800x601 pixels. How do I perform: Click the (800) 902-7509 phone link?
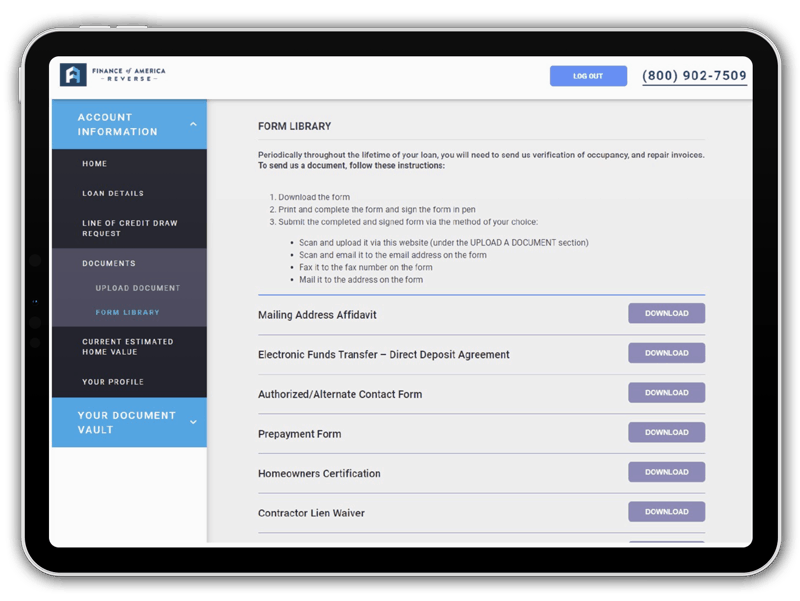(694, 76)
